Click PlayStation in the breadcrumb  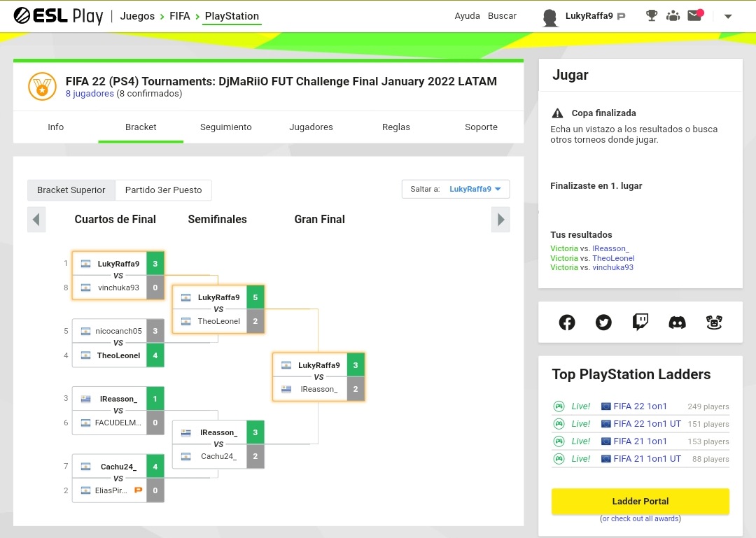(232, 16)
